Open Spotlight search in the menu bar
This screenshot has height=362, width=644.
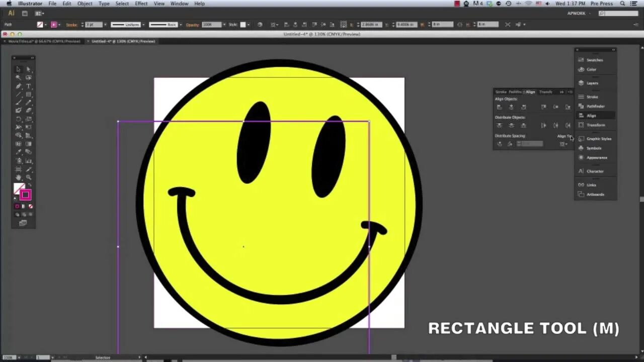pos(622,4)
